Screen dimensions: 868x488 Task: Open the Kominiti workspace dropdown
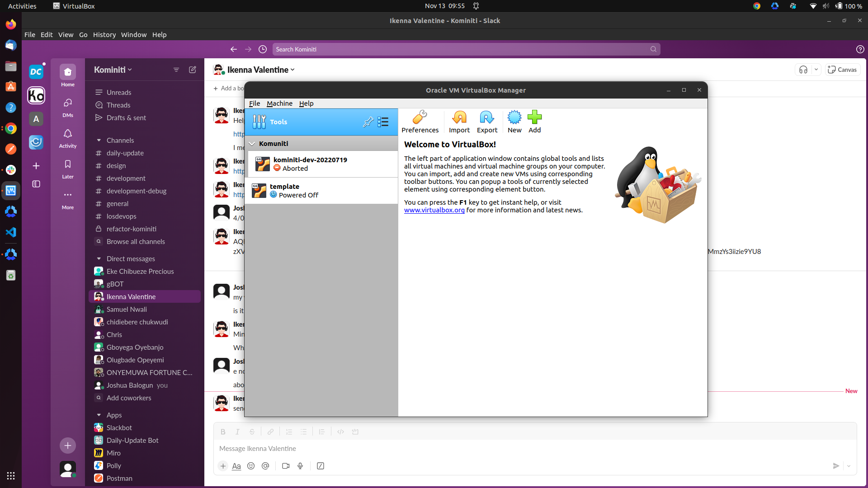113,70
